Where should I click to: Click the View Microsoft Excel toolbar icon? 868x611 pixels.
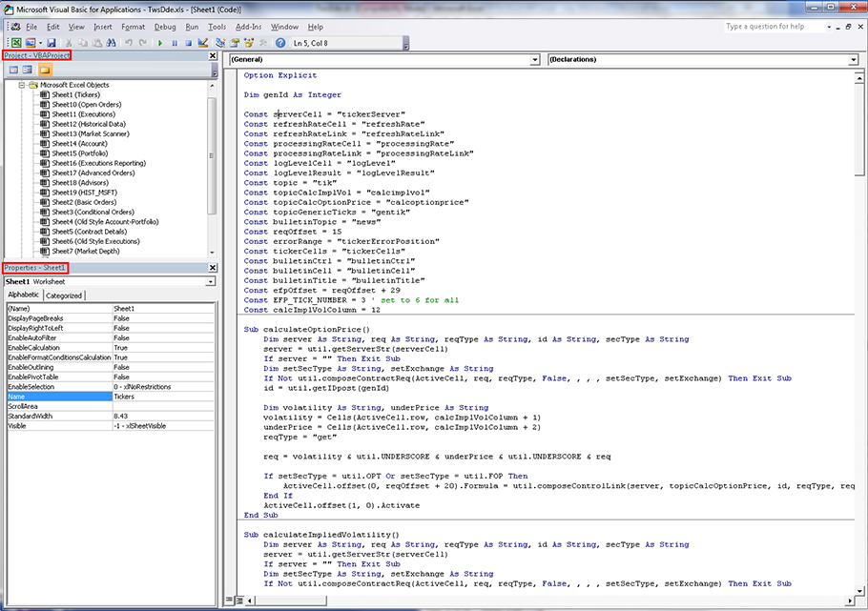16,43
